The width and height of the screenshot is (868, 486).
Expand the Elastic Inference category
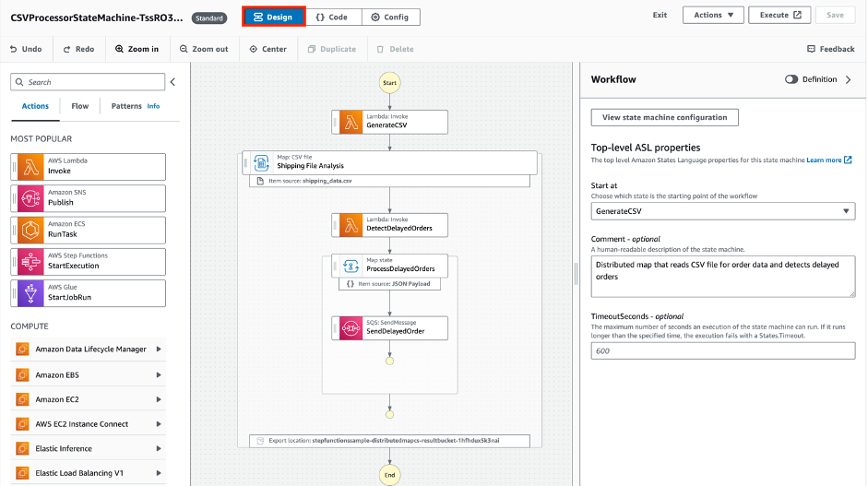pyautogui.click(x=159, y=448)
